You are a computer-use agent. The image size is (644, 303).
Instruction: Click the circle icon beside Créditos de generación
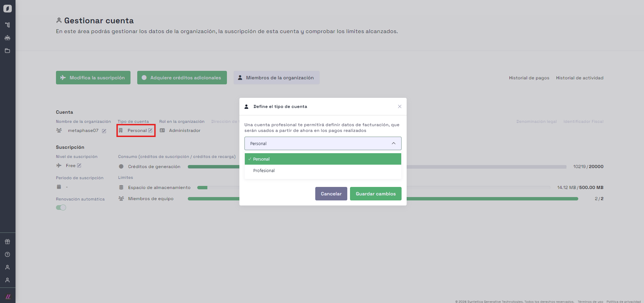pos(121,166)
